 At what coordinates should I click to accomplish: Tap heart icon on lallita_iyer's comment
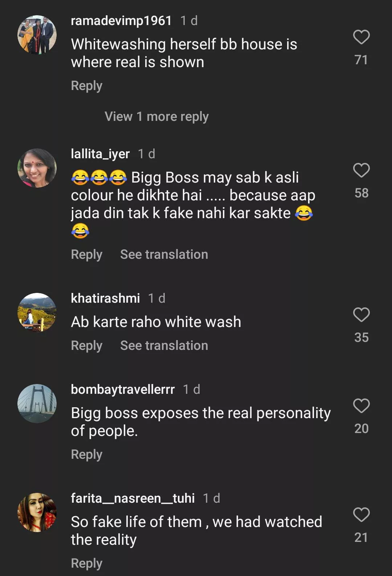point(361,170)
